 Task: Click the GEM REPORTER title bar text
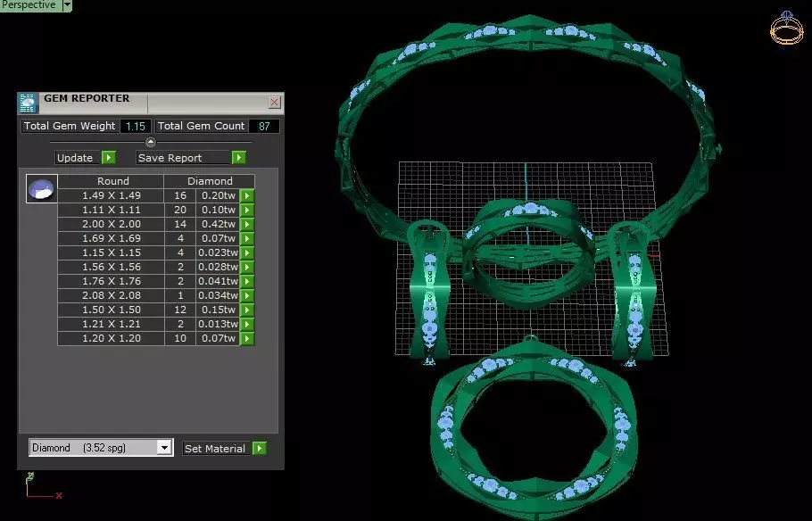(87, 98)
